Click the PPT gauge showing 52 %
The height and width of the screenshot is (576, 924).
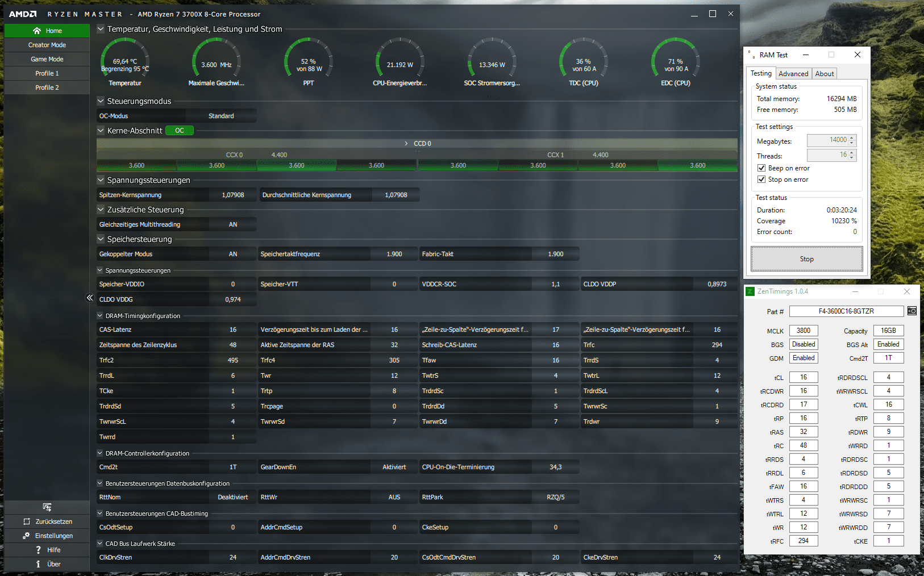coord(309,61)
